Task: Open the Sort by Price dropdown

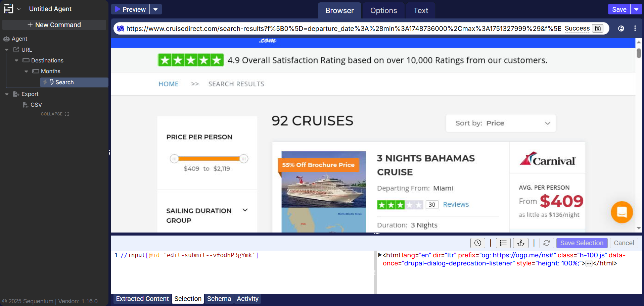Action: (500, 123)
